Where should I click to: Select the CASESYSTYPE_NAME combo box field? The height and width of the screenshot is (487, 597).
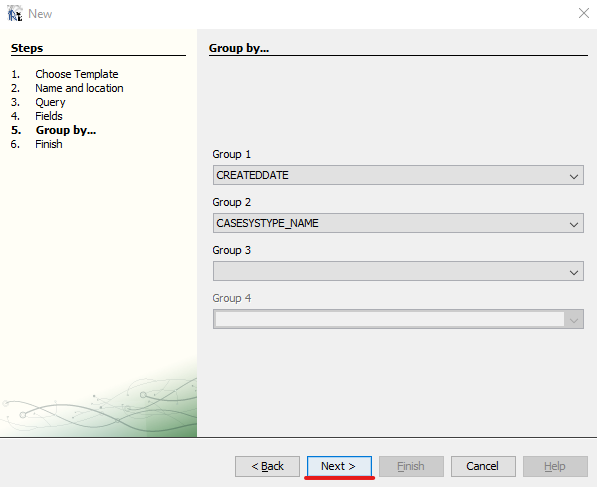[x=398, y=223]
